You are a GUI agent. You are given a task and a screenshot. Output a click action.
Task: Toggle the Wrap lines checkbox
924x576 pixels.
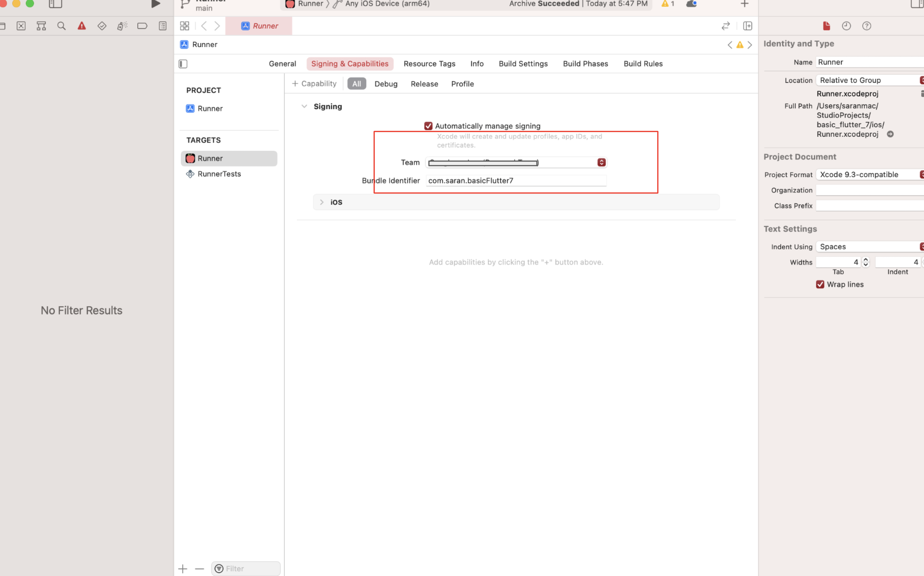click(x=820, y=285)
